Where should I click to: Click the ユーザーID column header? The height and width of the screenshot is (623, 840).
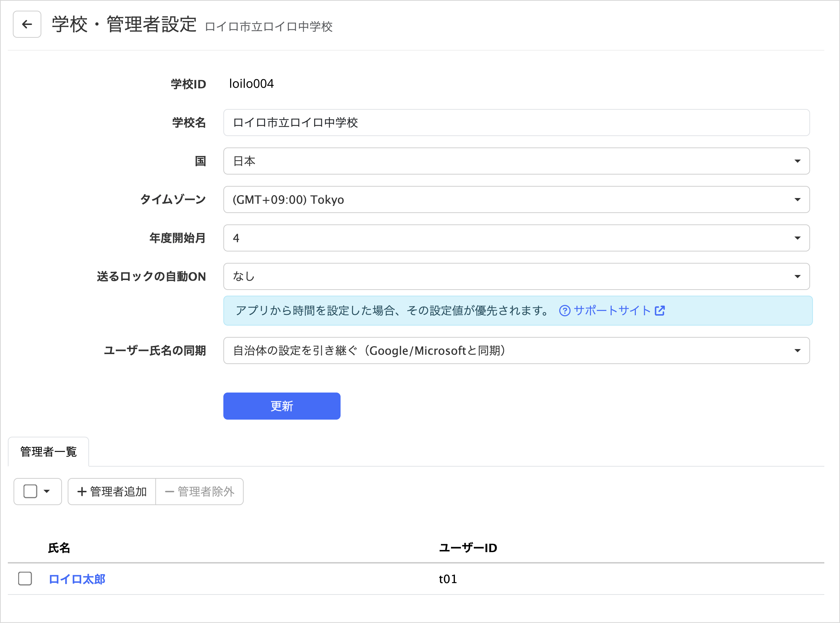coord(468,548)
